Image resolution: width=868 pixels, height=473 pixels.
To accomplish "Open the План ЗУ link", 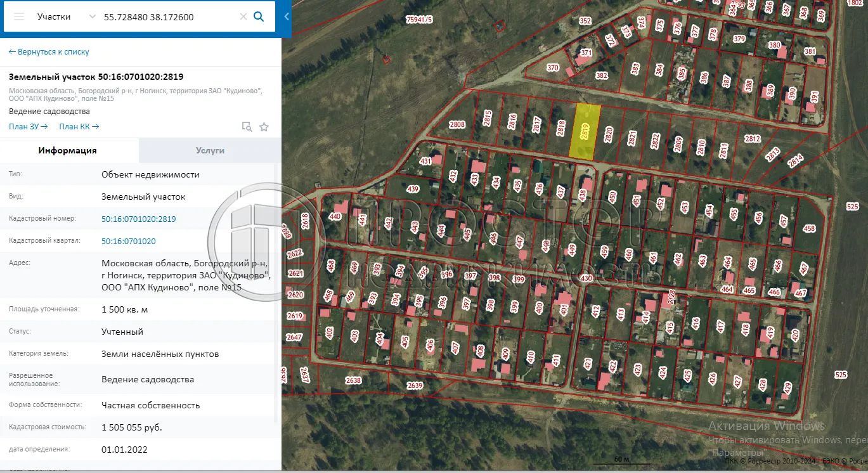I will [x=28, y=127].
